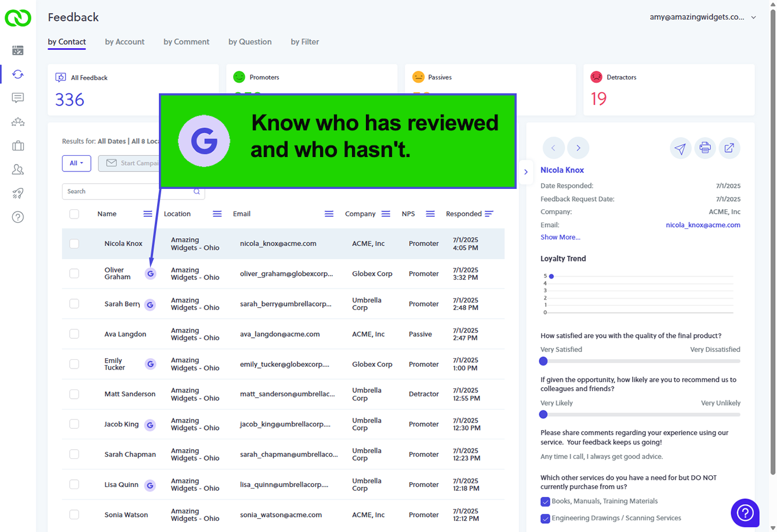Open the contacts people icon in sidebar

pos(18,169)
